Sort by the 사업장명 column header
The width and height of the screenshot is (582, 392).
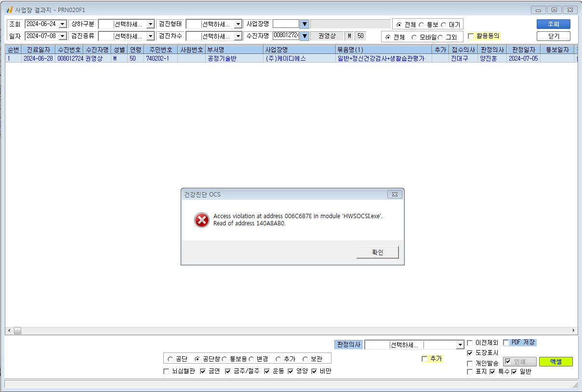coord(299,50)
